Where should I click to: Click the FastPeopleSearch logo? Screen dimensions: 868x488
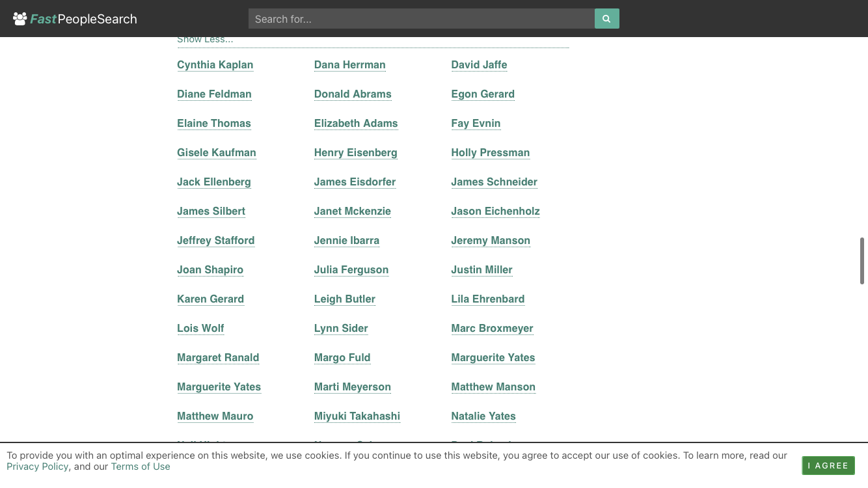pyautogui.click(x=75, y=19)
